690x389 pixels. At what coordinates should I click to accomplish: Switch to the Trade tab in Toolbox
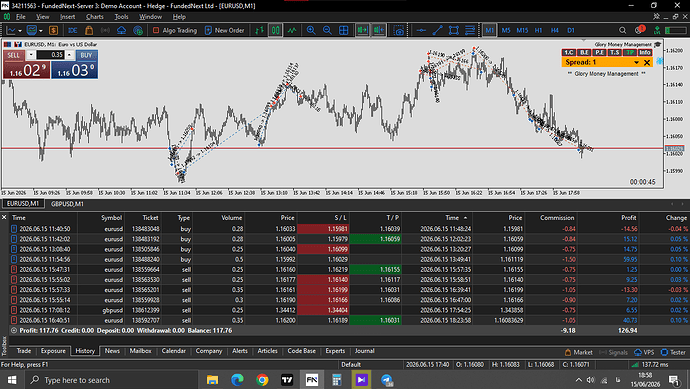pos(24,351)
